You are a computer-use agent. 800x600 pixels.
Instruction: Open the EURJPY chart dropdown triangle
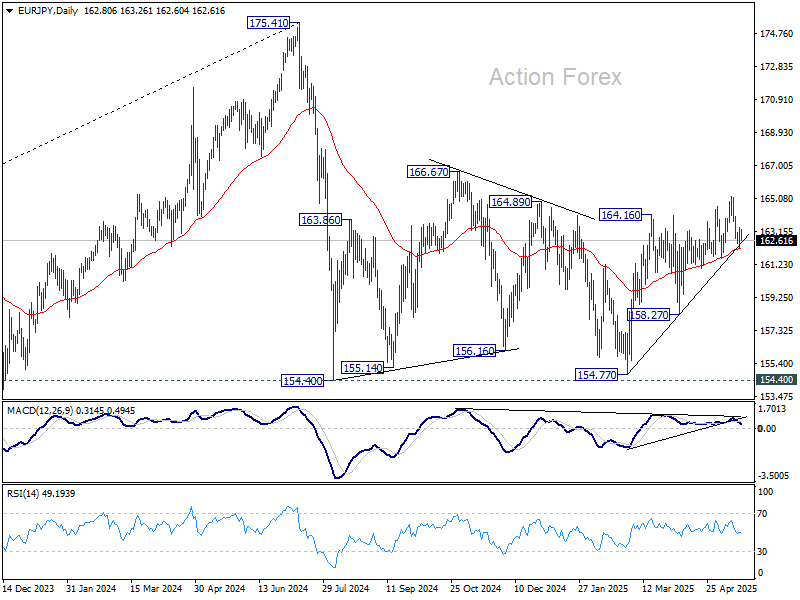click(x=10, y=11)
